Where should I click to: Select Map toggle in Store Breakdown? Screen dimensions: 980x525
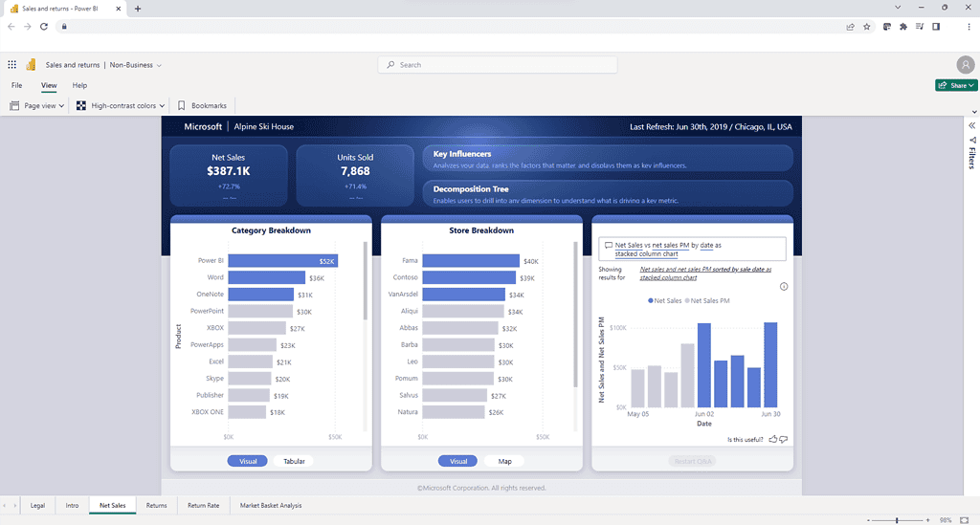pyautogui.click(x=504, y=461)
